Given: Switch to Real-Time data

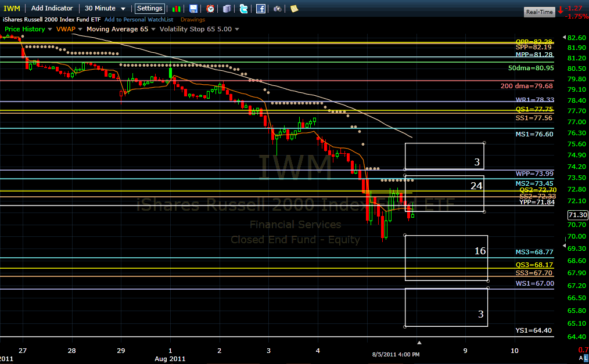Looking at the screenshot, I should 540,12.
